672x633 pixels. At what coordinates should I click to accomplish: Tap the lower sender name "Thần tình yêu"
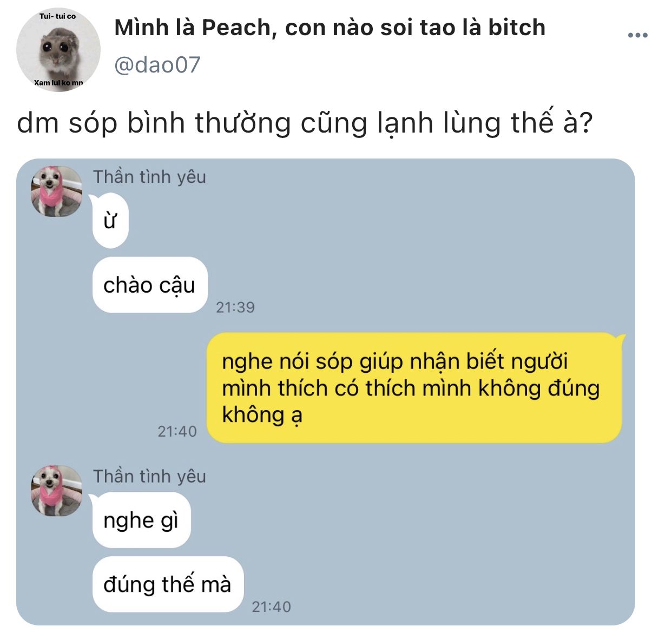click(149, 476)
